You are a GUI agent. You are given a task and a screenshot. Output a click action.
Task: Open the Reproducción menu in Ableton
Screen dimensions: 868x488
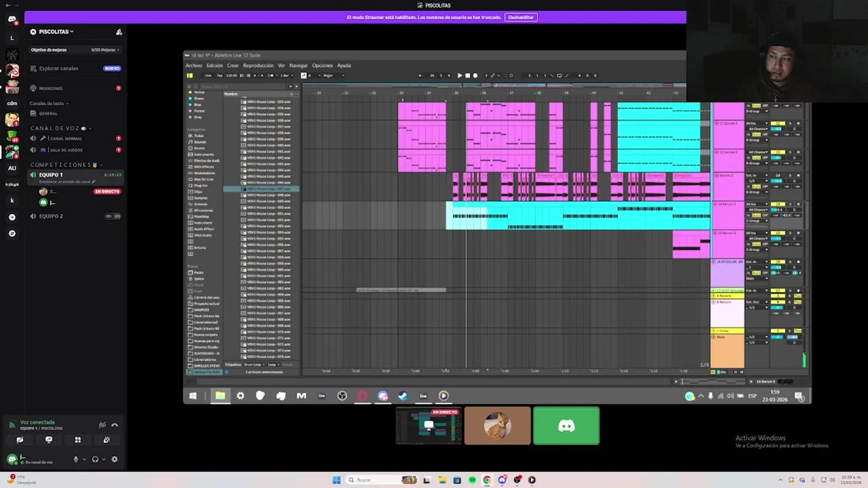tap(258, 66)
